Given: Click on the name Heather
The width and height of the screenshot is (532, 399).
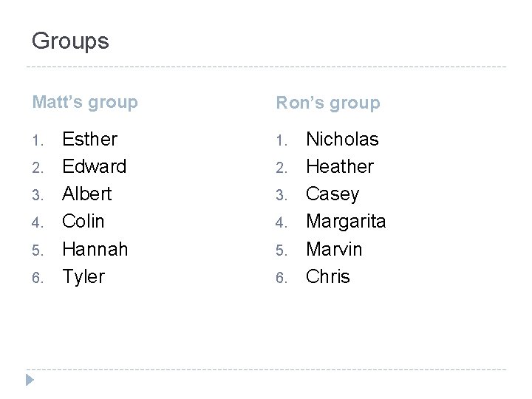Looking at the screenshot, I should click(x=340, y=166).
